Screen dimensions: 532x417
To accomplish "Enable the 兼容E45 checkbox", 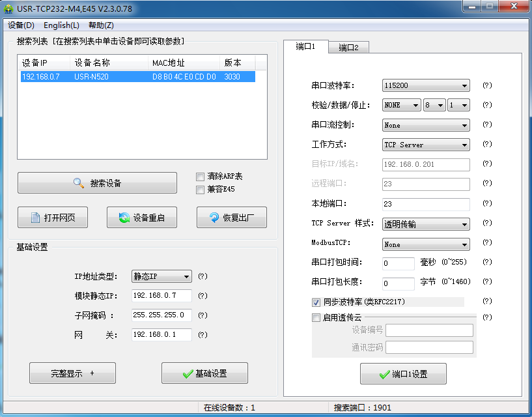I will [x=200, y=188].
